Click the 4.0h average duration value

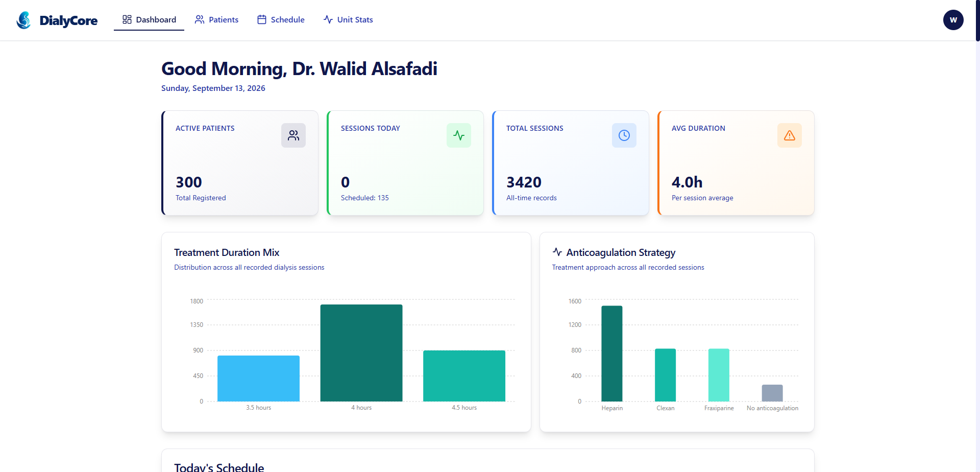coord(687,182)
